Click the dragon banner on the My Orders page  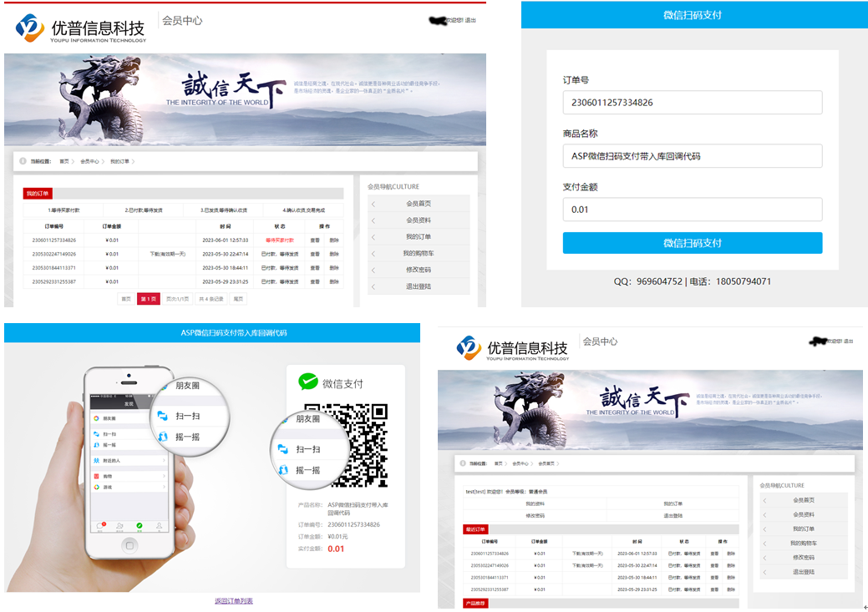(245, 99)
